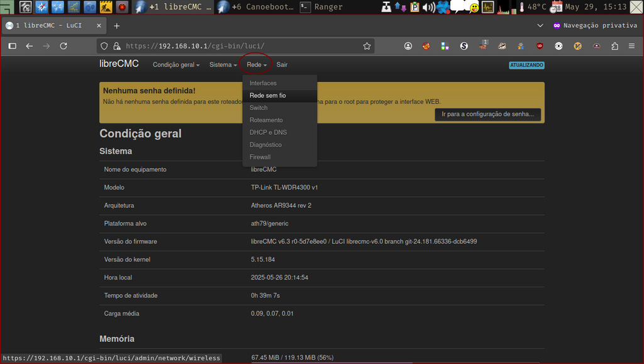Viewport: 644px width, 364px height.
Task: Click the tracking protection shield icon
Action: (104, 45)
